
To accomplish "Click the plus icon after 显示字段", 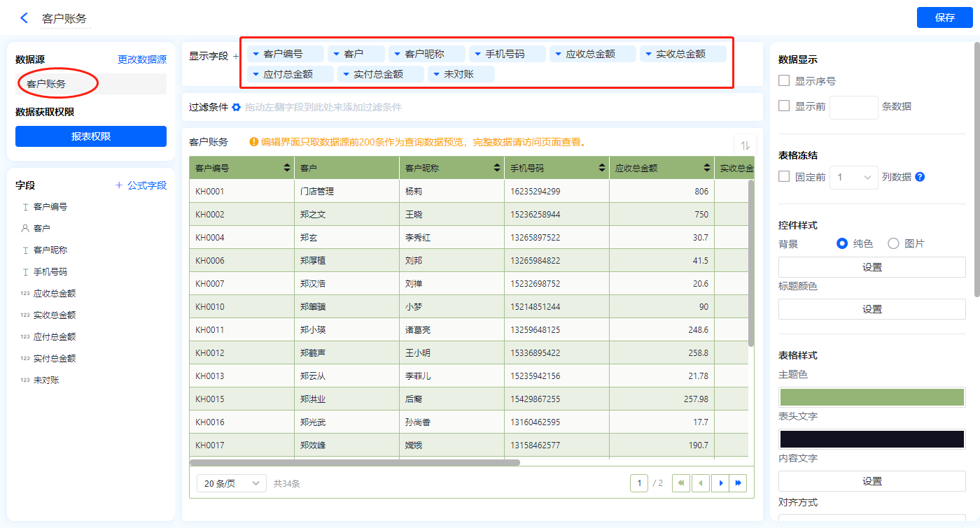I will pyautogui.click(x=236, y=56).
